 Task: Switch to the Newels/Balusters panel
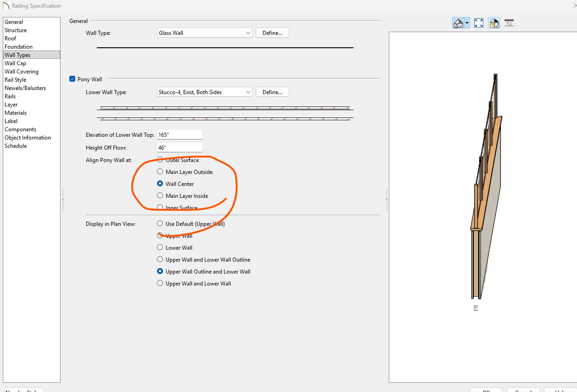[x=25, y=88]
